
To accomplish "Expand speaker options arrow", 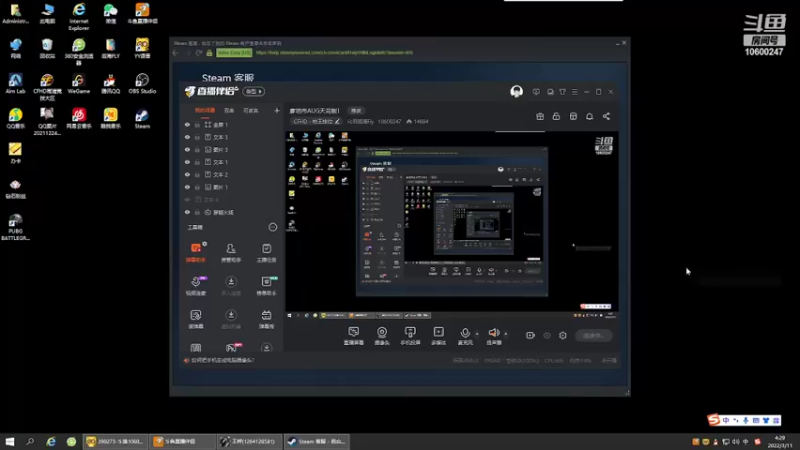I will click(x=506, y=334).
